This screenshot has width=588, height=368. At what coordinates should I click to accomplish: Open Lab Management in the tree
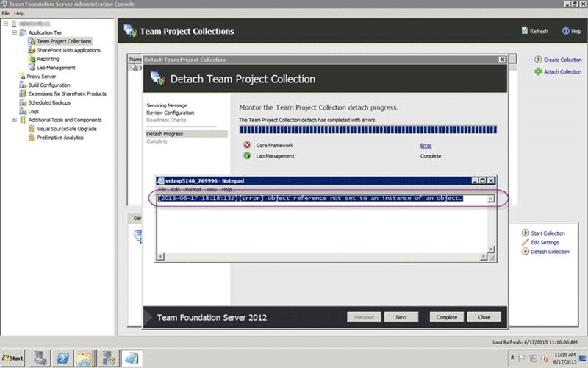56,68
